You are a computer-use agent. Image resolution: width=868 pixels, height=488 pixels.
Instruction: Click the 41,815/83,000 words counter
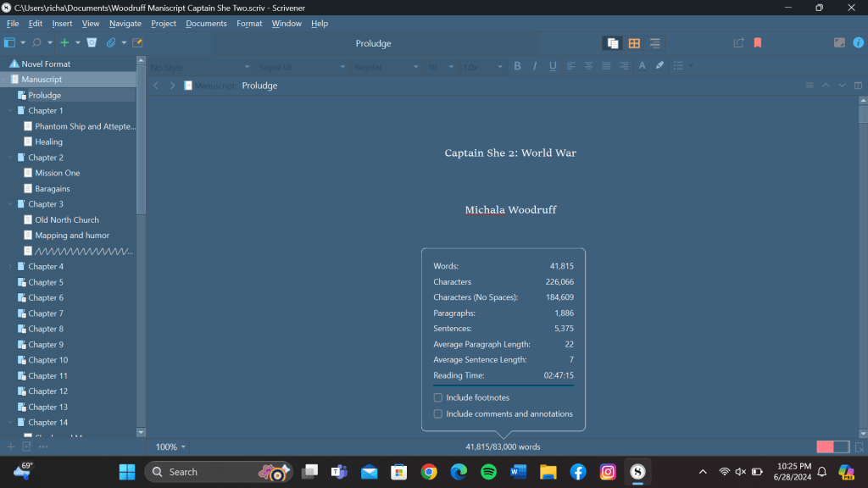click(503, 446)
